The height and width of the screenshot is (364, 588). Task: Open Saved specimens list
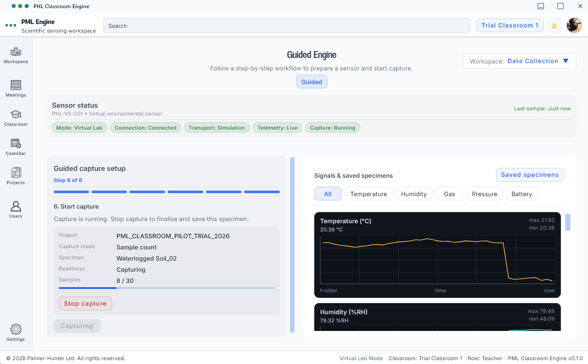(530, 175)
